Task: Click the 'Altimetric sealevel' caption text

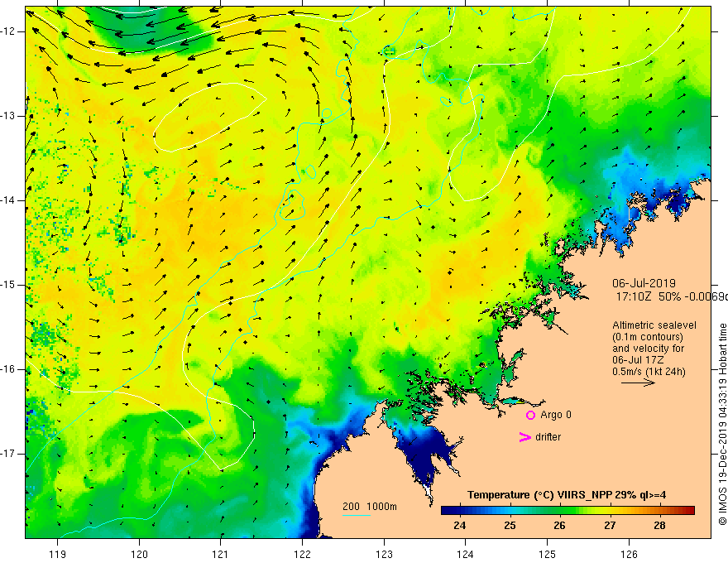Action: point(654,325)
